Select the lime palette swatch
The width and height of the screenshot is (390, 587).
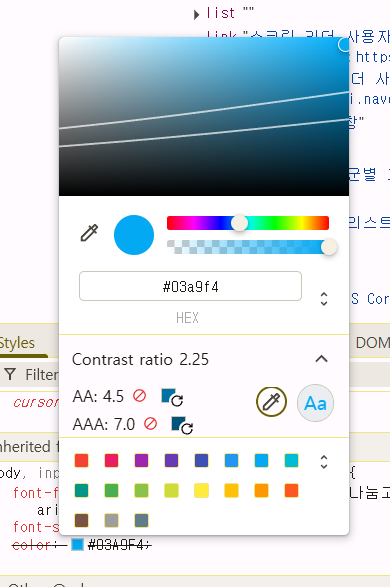(171, 490)
